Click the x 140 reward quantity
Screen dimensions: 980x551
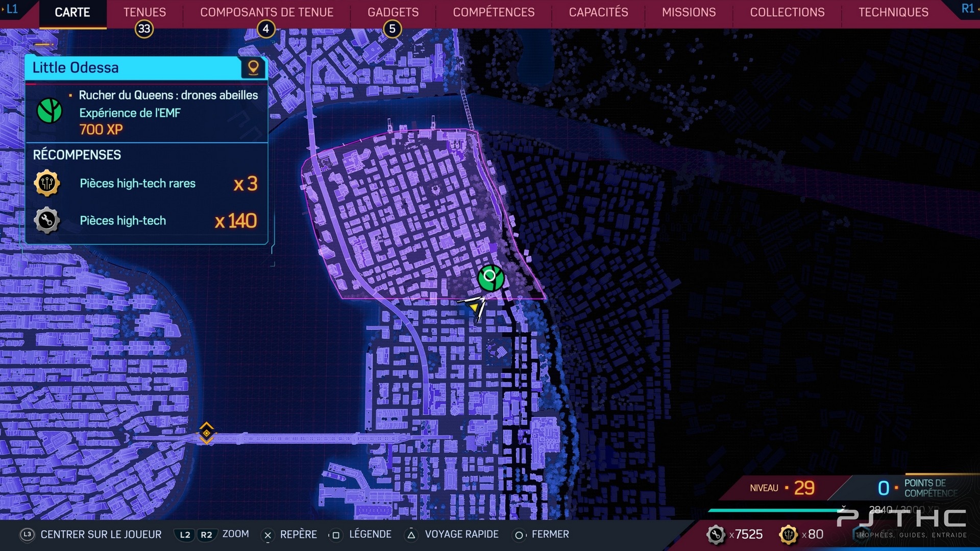[x=236, y=221]
